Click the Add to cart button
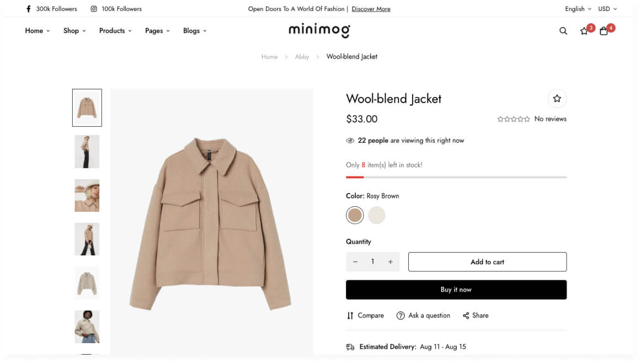 (487, 261)
